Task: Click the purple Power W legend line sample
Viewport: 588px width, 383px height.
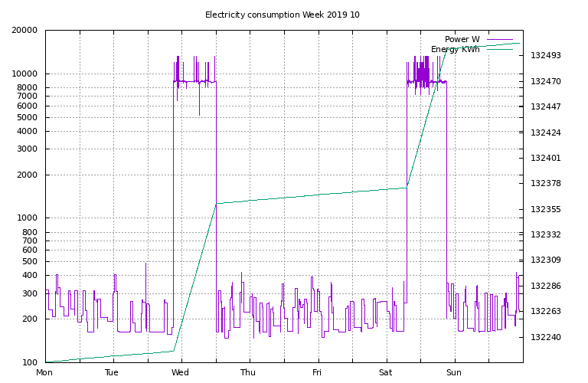Action: click(498, 39)
